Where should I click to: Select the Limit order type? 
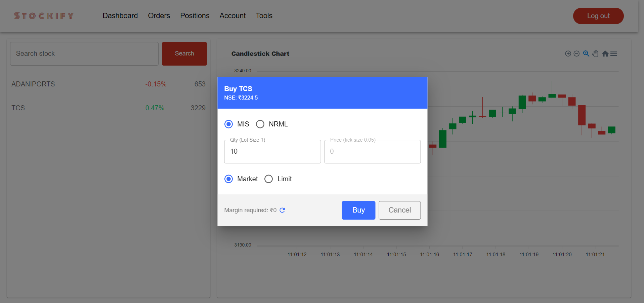(268, 179)
